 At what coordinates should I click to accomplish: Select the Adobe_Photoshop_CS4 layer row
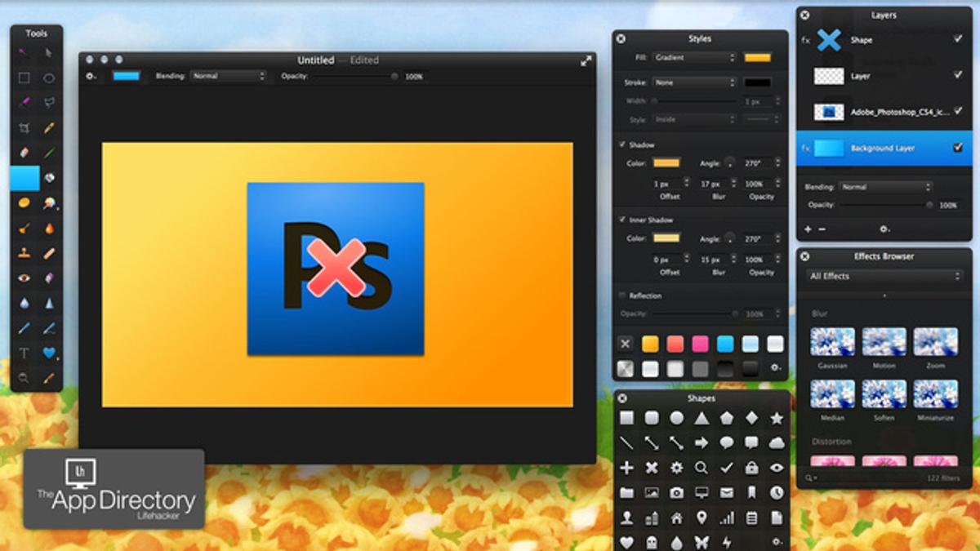pyautogui.click(x=884, y=112)
